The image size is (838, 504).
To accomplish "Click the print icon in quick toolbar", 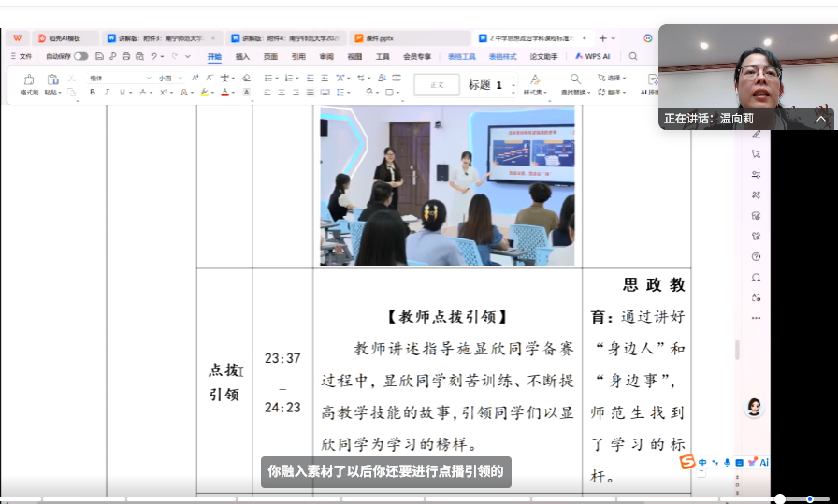I will click(x=125, y=56).
